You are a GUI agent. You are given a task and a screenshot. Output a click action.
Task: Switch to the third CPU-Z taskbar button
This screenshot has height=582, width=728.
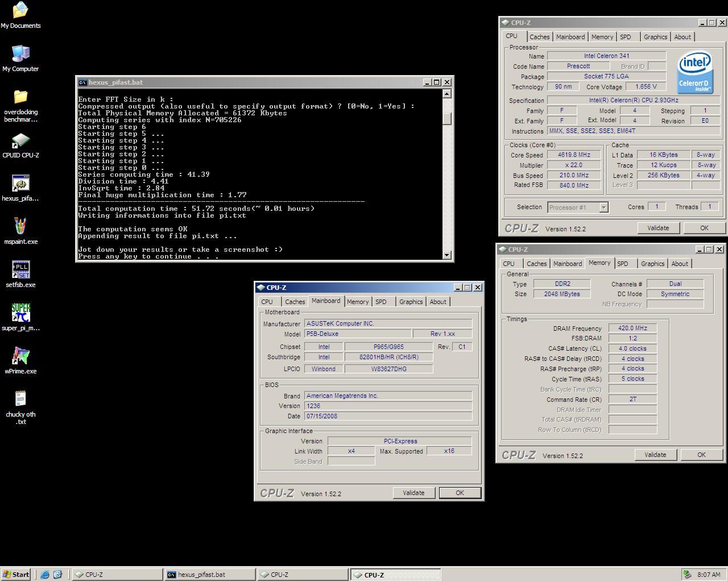pos(395,575)
